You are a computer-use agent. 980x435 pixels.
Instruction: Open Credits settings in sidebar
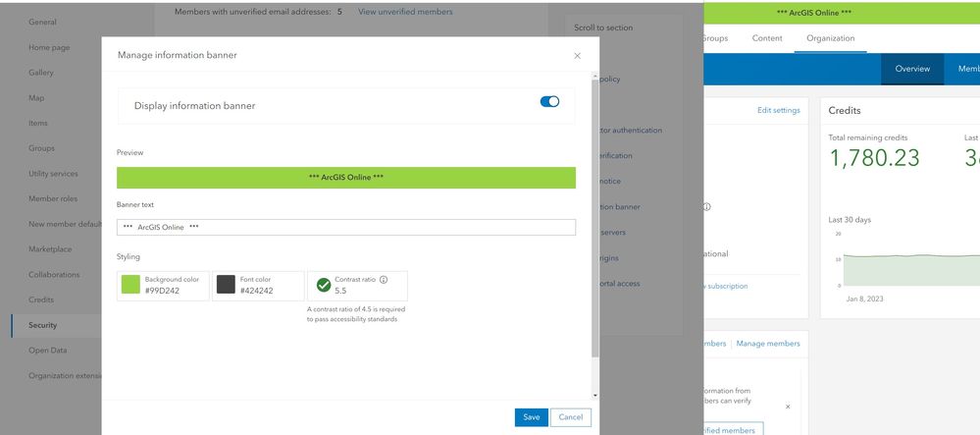[41, 299]
